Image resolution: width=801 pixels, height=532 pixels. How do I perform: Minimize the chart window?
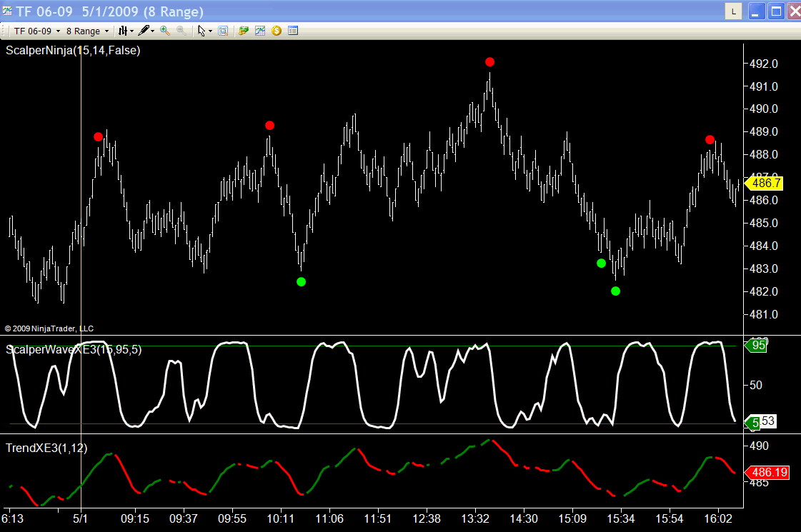click(x=757, y=11)
